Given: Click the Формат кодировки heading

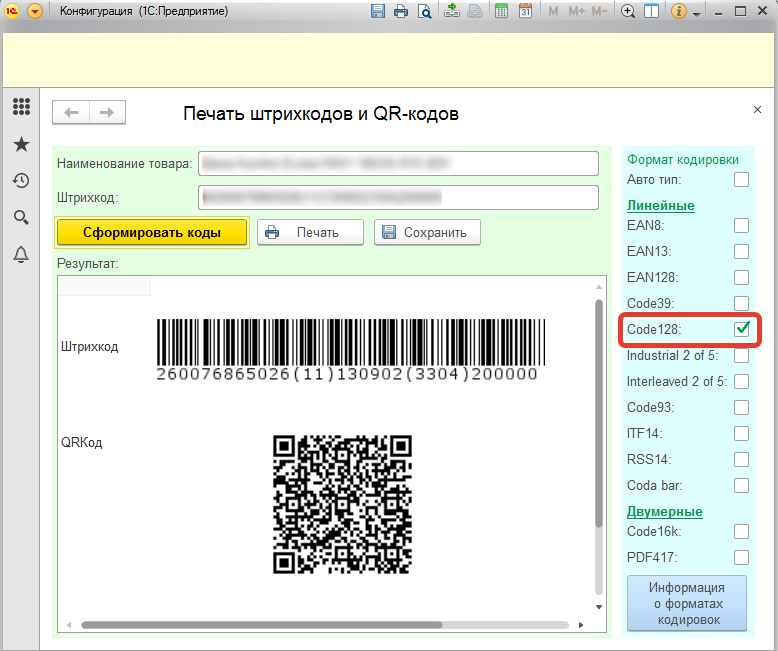Looking at the screenshot, I should pos(683,159).
